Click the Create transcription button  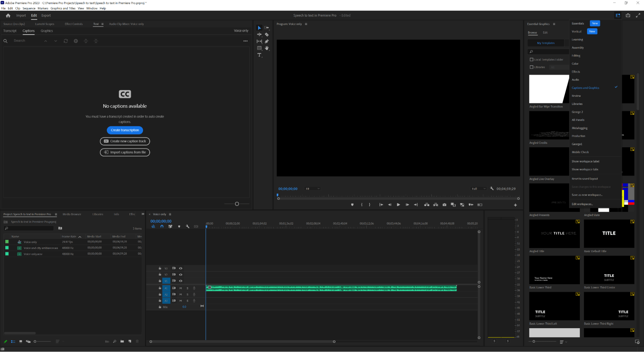(x=125, y=130)
